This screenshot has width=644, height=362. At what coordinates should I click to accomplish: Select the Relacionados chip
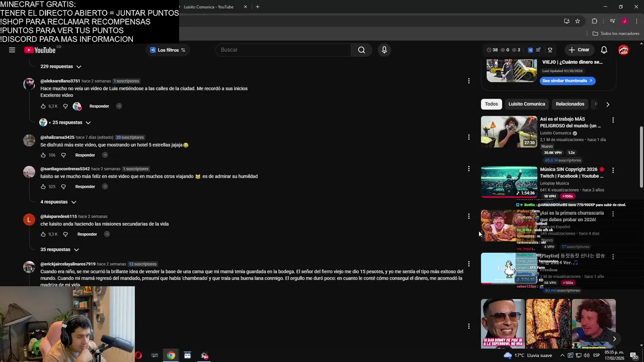570,104
